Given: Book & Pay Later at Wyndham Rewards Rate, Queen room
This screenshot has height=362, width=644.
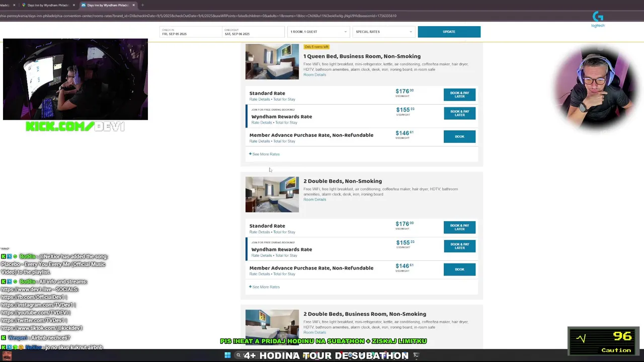Looking at the screenshot, I should point(459,113).
